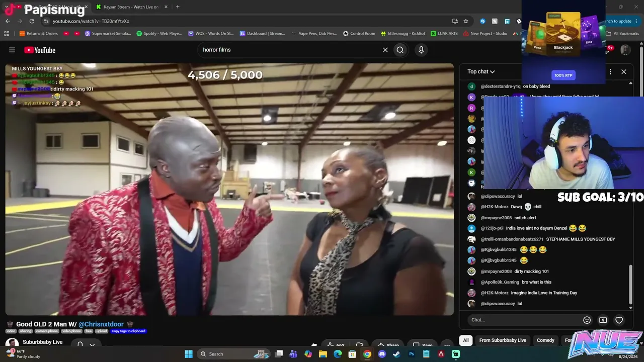Open the 'Spotify - Web Playe...' bookmark
This screenshot has width=644, height=362.
[x=159, y=34]
